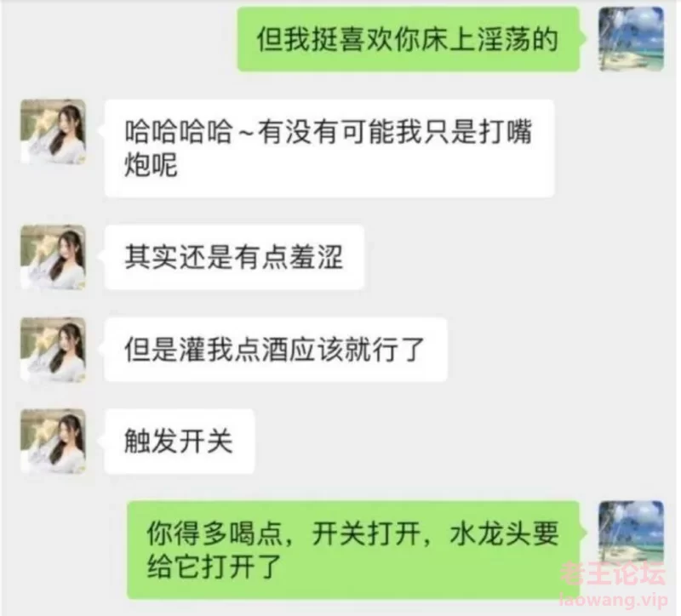Tap the white bubble beginning with 哈哈哈哈

pyautogui.click(x=329, y=148)
